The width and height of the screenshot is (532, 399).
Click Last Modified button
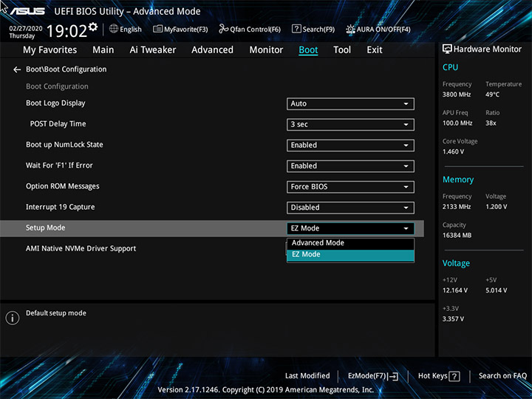[307, 376]
